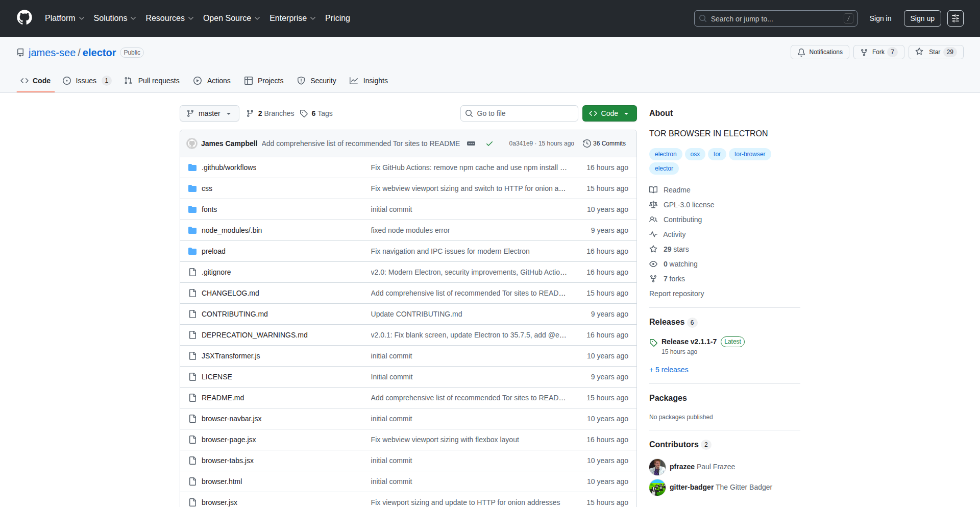Screen dimensions: 980x507
Task: Click the release tag icon beside v2.1.1-7
Action: 653,343
